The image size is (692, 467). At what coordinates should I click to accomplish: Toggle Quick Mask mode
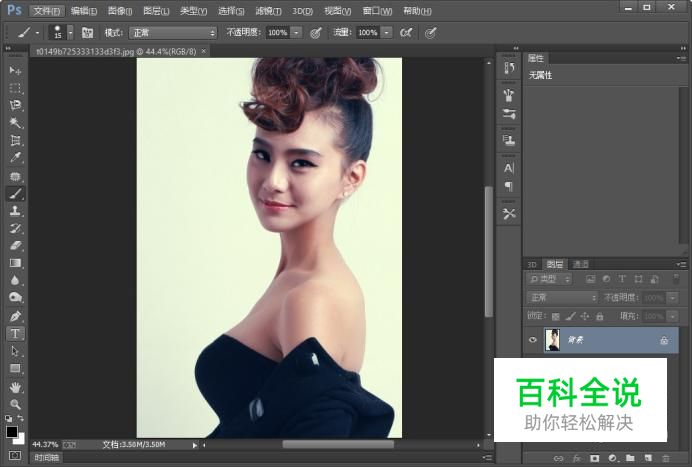(15, 455)
